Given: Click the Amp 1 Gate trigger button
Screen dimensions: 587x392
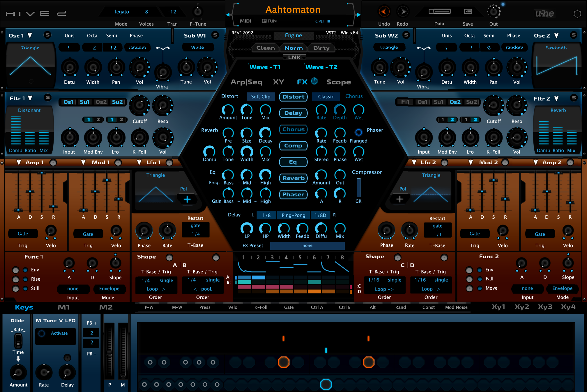Looking at the screenshot, I should click(x=23, y=234).
